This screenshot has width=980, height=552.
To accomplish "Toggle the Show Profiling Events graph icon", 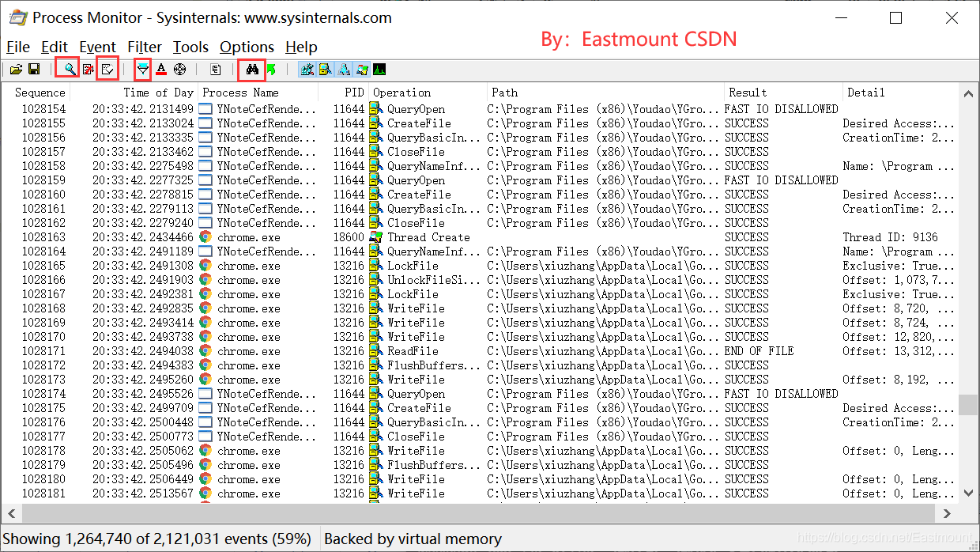I will 379,70.
